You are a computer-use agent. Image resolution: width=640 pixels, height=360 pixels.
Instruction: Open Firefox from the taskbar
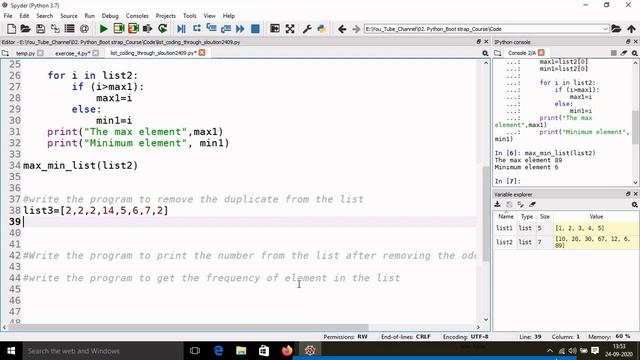pyautogui.click(x=287, y=351)
